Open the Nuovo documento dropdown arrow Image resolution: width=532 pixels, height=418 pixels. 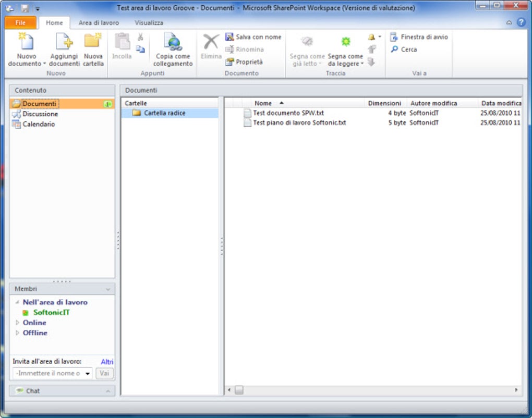[x=44, y=64]
